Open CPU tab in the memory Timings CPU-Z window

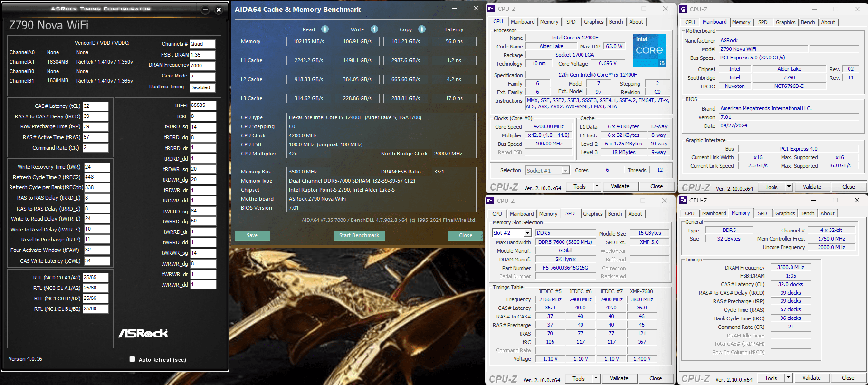[689, 213]
